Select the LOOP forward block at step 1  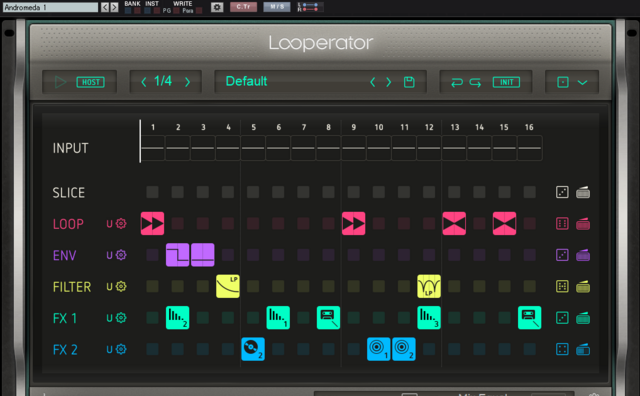[152, 223]
